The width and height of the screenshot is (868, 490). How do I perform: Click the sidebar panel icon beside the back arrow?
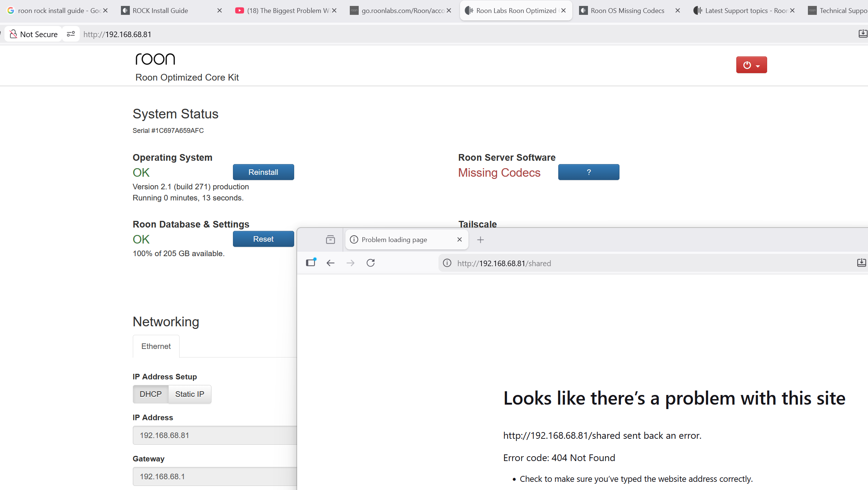pos(311,263)
